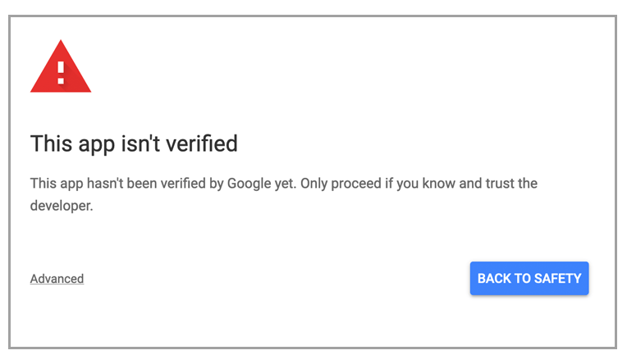Click the word "SAFETY" on the blue button

[x=557, y=279]
